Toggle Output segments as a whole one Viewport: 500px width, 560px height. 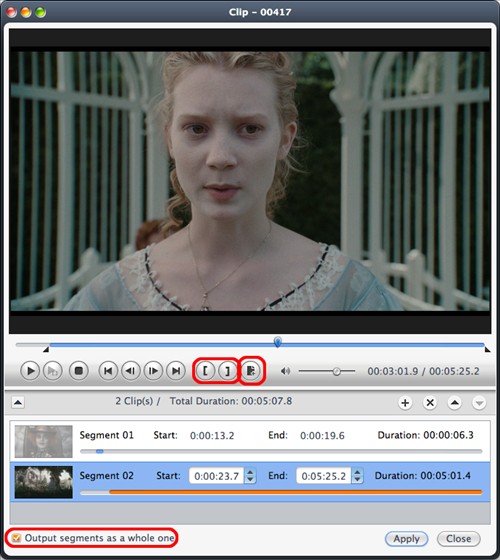(x=16, y=538)
